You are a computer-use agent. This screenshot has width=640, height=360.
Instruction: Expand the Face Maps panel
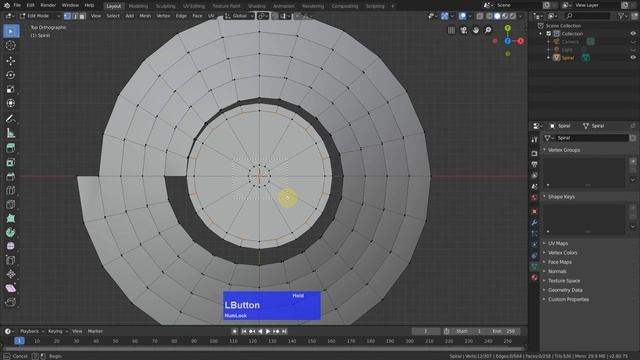[x=559, y=262]
